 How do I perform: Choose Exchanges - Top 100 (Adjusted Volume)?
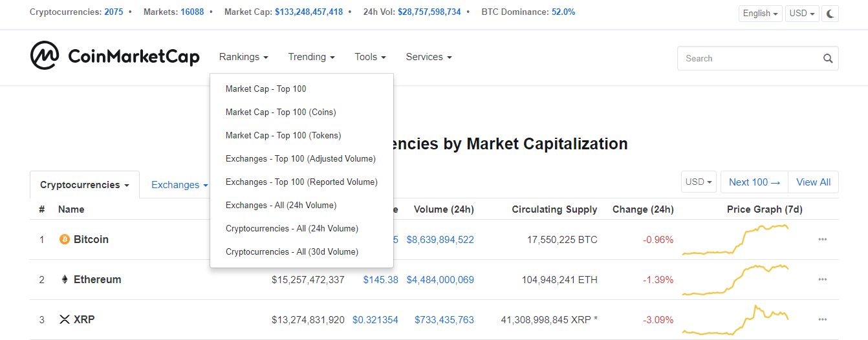click(x=301, y=158)
